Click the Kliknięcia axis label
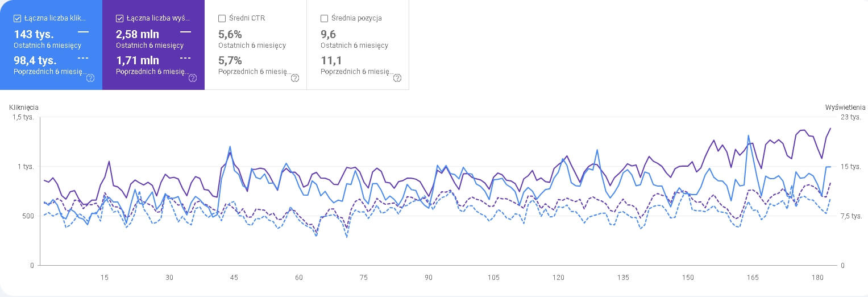This screenshot has width=868, height=297. pyautogui.click(x=24, y=107)
